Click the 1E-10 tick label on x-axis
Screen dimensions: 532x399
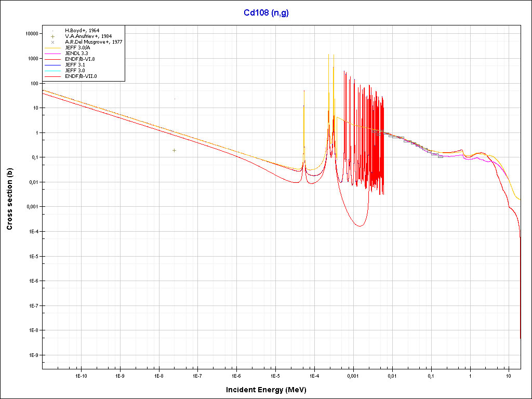click(81, 375)
